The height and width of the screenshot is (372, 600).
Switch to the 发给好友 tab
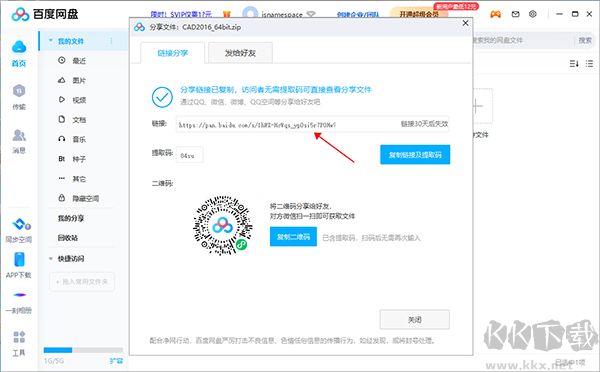(x=240, y=53)
